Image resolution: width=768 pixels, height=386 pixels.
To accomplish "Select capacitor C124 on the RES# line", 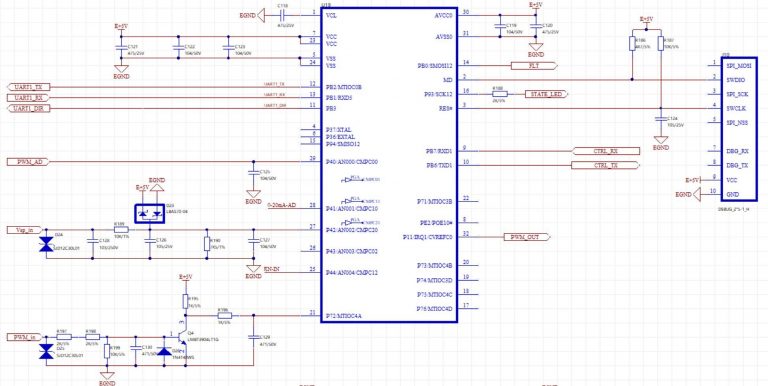I will coord(661,119).
